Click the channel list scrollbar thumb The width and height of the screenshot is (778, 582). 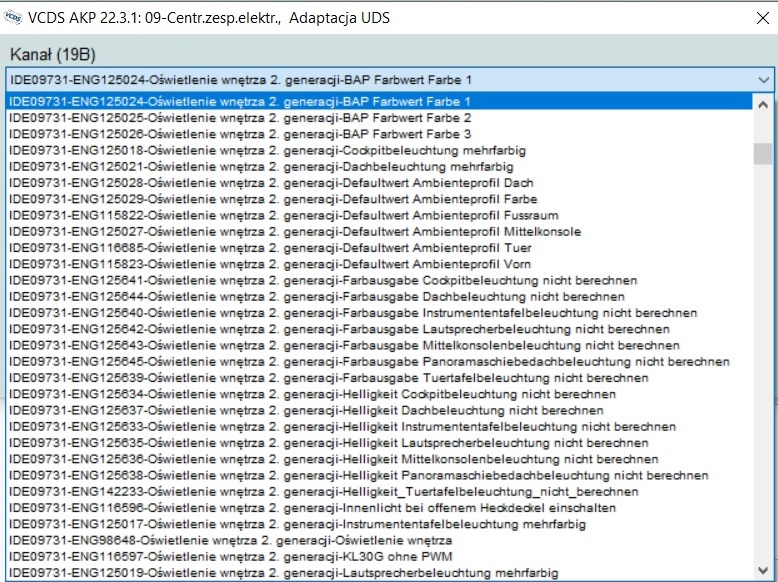763,153
